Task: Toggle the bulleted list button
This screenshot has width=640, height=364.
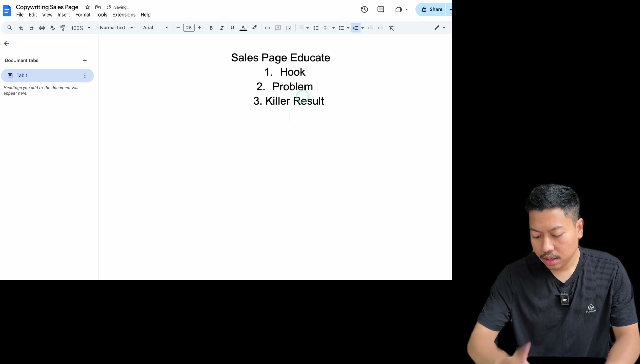Action: 341,28
